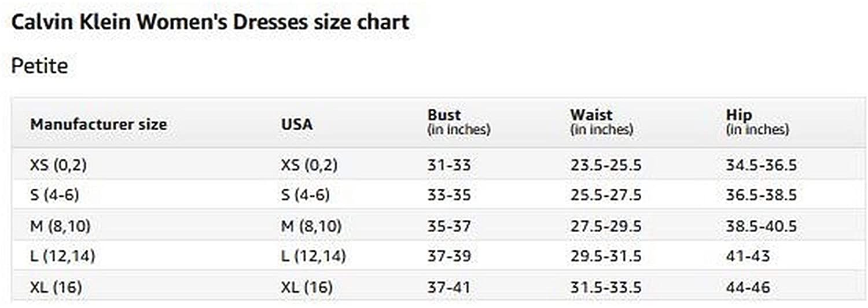The width and height of the screenshot is (868, 308).
Task: Click the 44-46 hip measurement cell
Action: pos(748,287)
